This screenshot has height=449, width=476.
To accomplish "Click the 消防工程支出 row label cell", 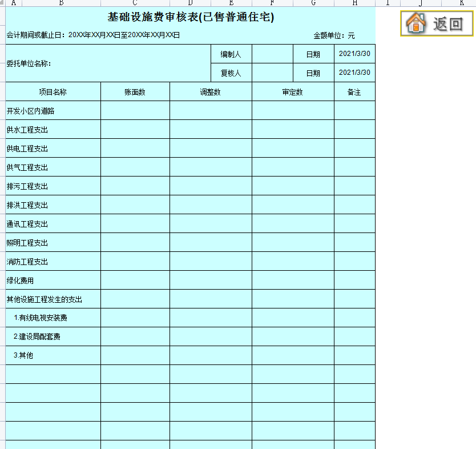I will [x=53, y=261].
